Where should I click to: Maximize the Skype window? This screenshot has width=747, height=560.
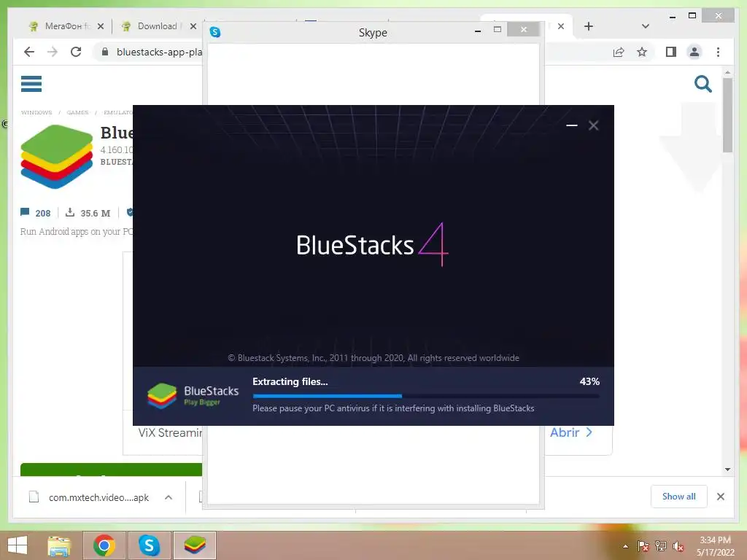tap(498, 29)
